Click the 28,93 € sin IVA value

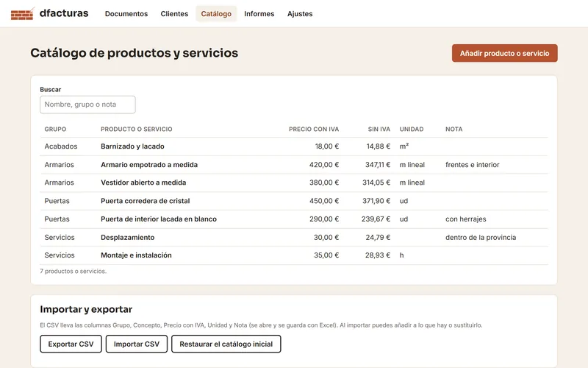tap(378, 255)
